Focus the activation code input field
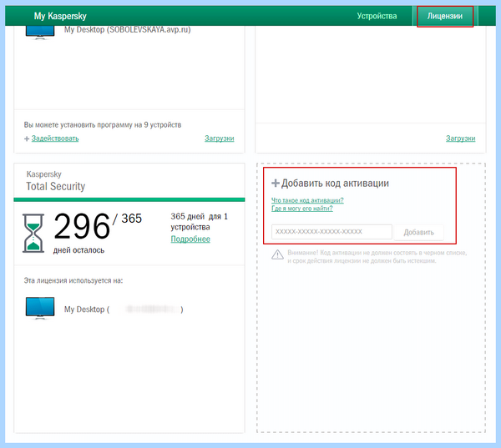Viewport: 501px width, 448px height. click(331, 232)
